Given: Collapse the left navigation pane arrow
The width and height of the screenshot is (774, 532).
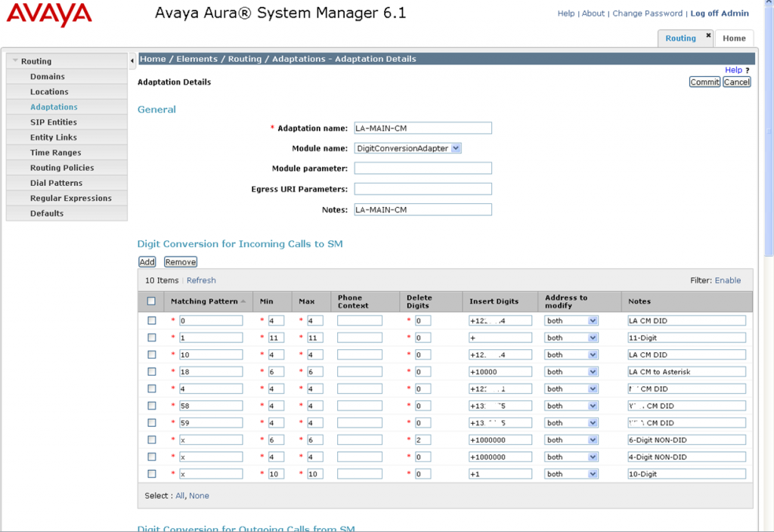Looking at the screenshot, I should pyautogui.click(x=132, y=60).
